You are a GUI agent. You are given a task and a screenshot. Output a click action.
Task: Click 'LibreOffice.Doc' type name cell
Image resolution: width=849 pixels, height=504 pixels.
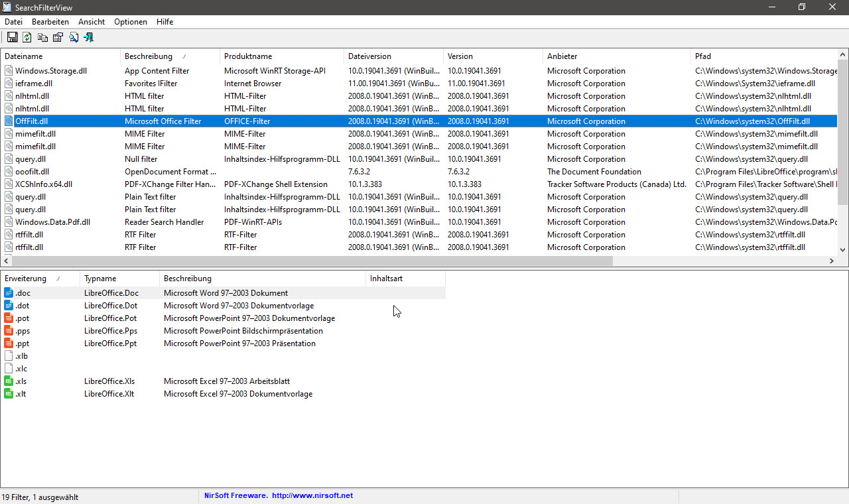tap(111, 293)
